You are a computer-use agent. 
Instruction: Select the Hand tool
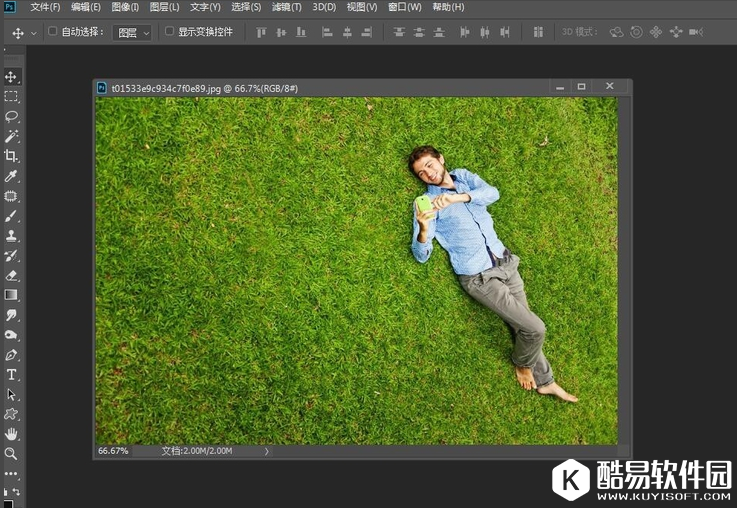11,434
